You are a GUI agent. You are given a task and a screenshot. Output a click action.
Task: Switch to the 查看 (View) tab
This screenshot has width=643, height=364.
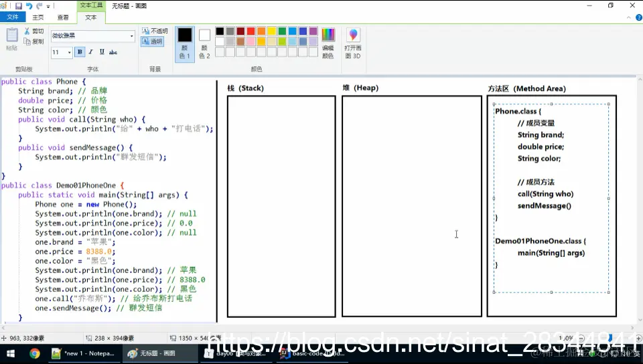[63, 17]
